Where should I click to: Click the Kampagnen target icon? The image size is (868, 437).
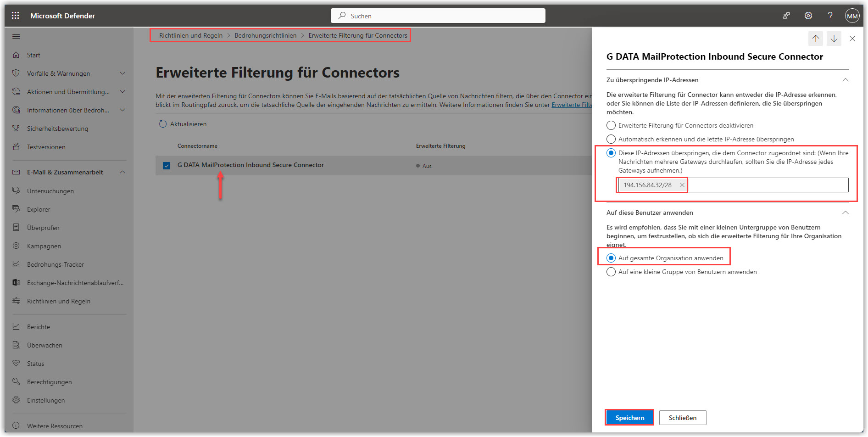coord(16,246)
